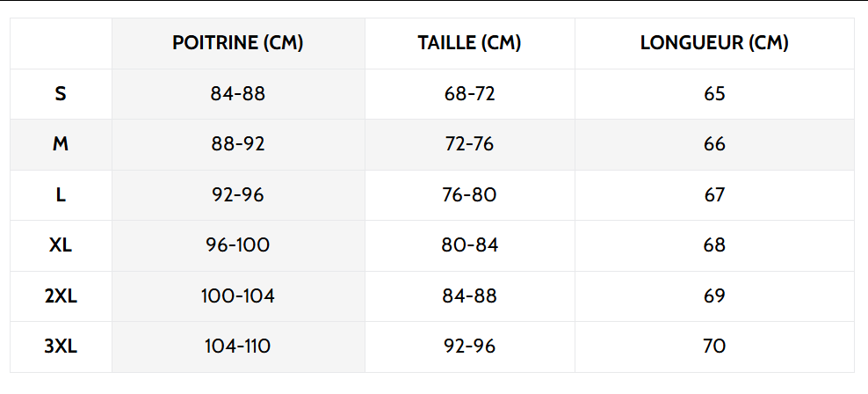Click chest value 96-100 for size XL
868x394 pixels.
coord(237,245)
